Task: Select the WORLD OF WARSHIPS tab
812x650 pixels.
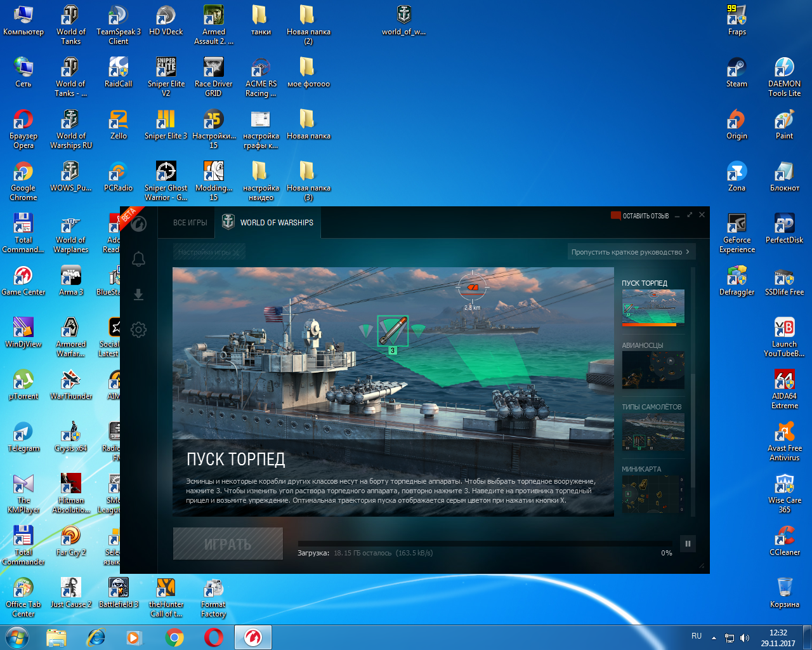Action: pyautogui.click(x=268, y=223)
